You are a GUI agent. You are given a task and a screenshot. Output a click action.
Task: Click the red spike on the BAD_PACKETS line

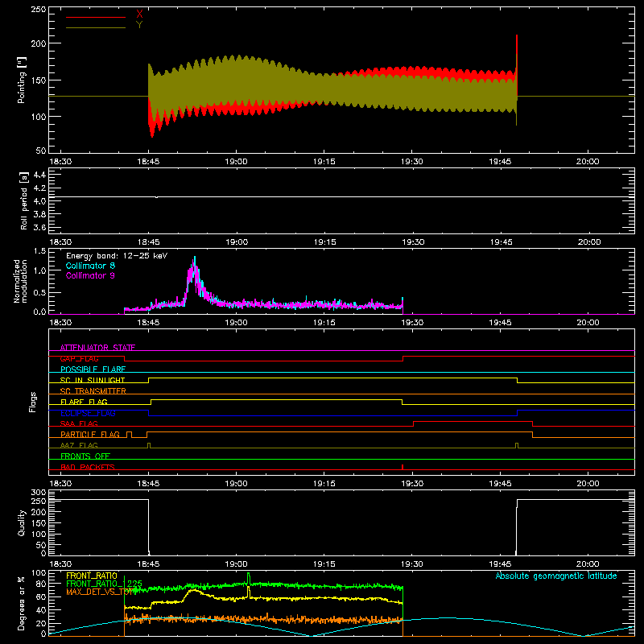pyautogui.click(x=402, y=467)
